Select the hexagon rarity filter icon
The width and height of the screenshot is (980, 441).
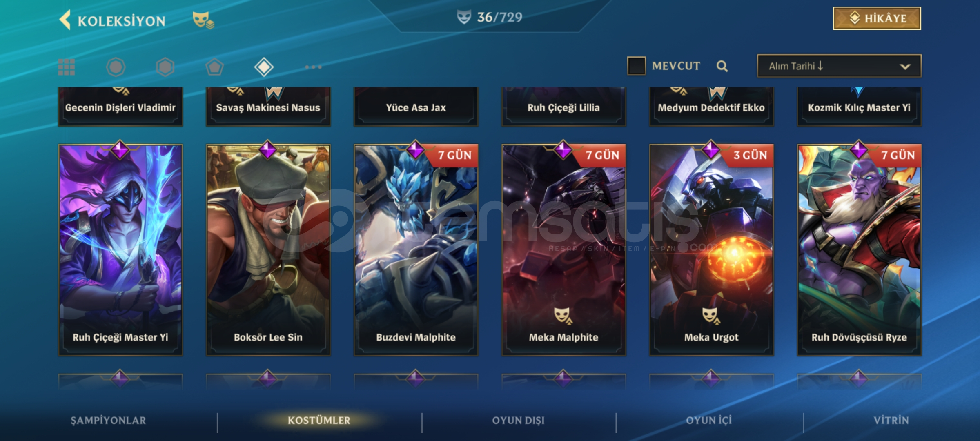[x=165, y=67]
